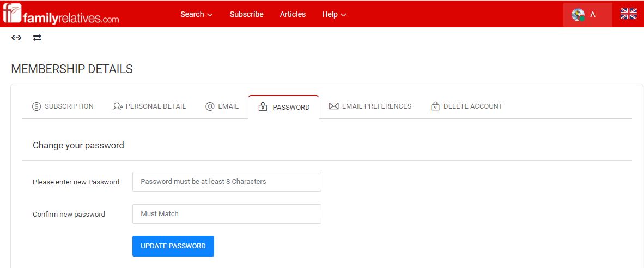Click the Email Preferences envelope icon
This screenshot has height=268, width=644.
(x=334, y=106)
